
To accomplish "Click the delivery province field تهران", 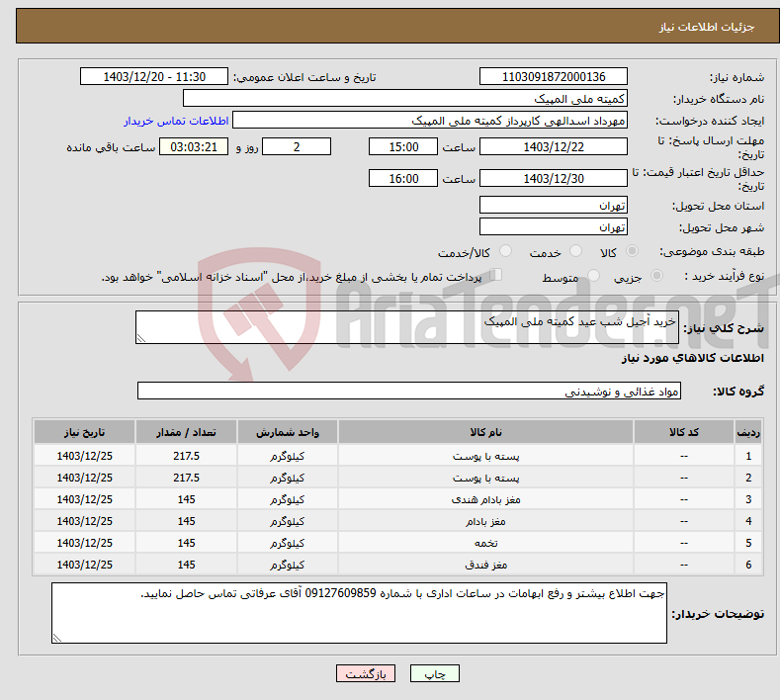I will click(x=554, y=205).
